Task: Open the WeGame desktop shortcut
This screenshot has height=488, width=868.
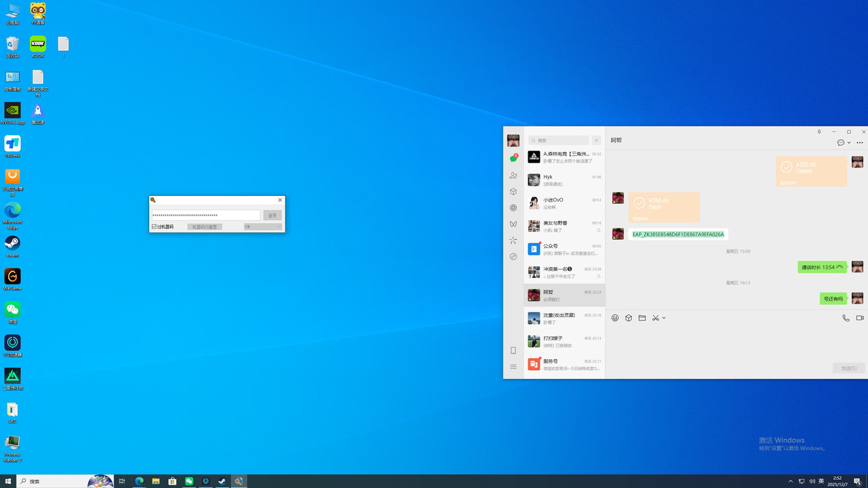Action: (x=12, y=280)
